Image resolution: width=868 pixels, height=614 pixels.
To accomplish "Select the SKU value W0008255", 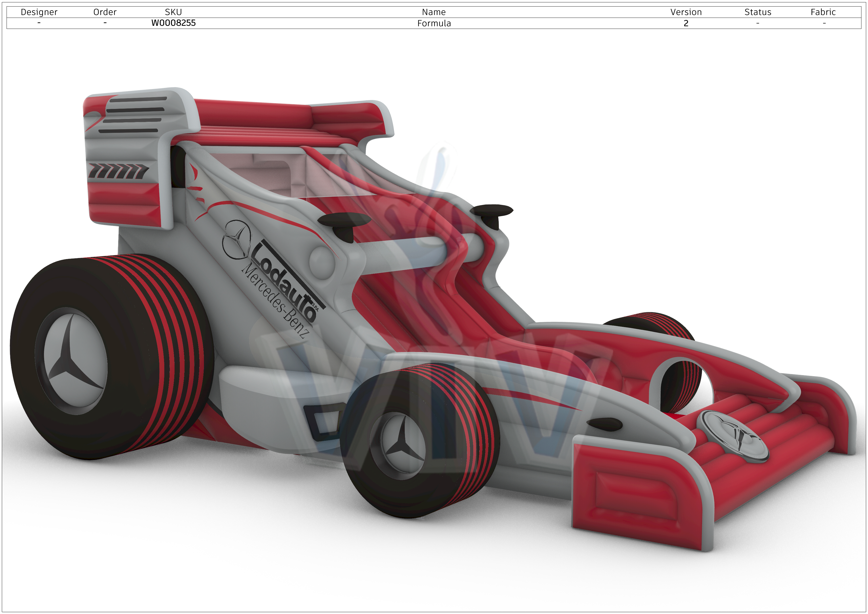I will pyautogui.click(x=173, y=23).
